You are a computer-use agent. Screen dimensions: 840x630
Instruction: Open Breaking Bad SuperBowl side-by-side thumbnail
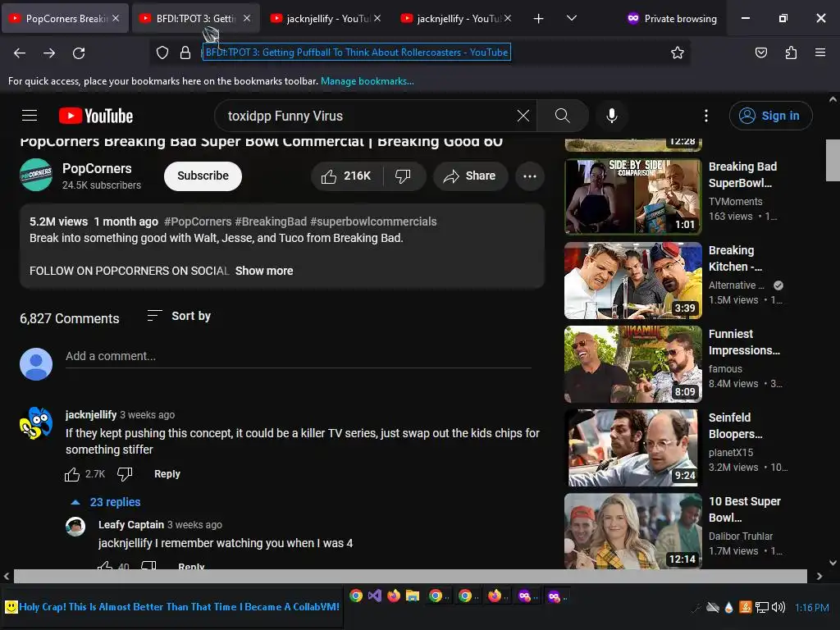633,197
